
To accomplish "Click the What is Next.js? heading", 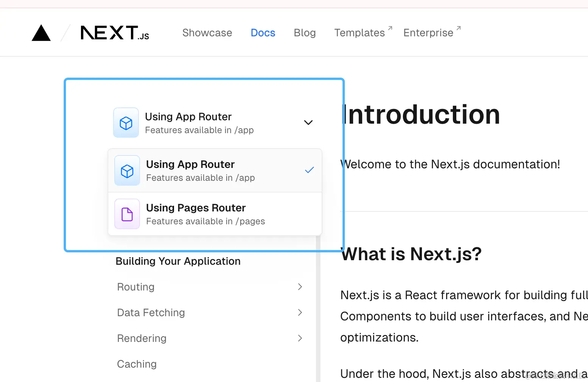I will pos(411,254).
